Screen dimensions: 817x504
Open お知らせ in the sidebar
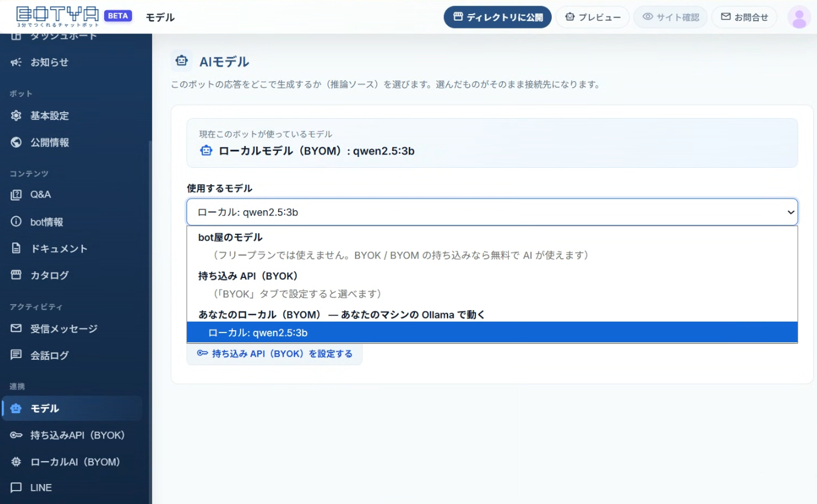coord(71,62)
